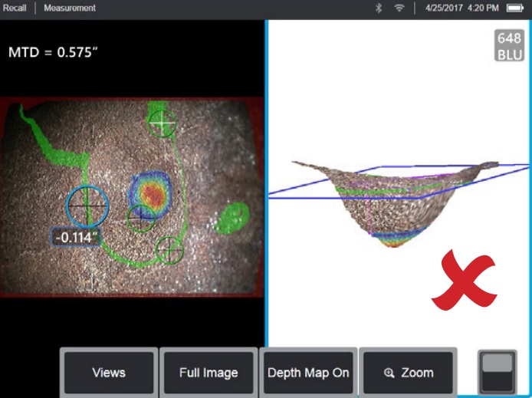
Task: Select the blue active measurement cursor
Action: point(87,206)
